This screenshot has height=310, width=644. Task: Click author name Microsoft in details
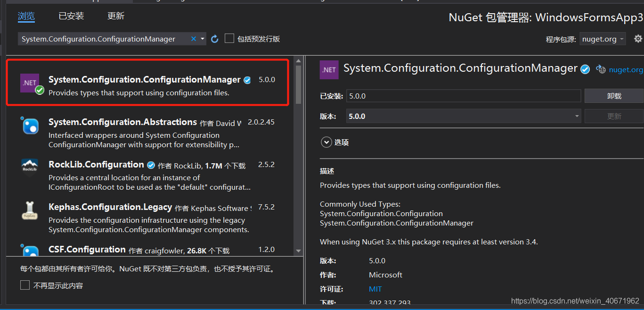[386, 275]
